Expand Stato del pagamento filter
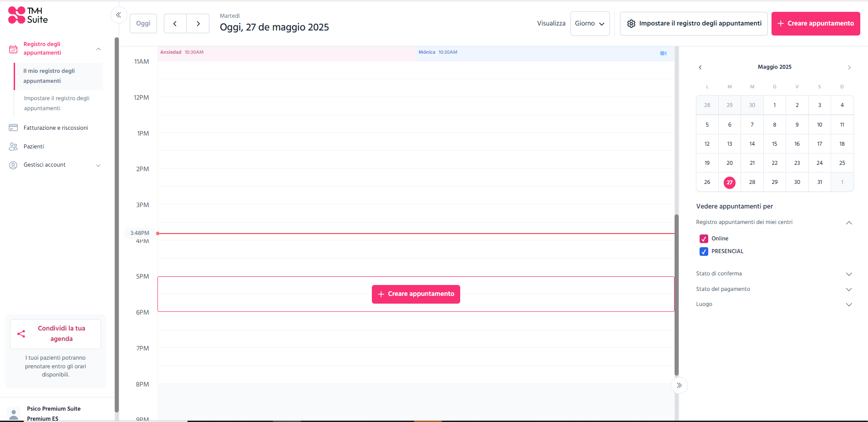The width and height of the screenshot is (868, 422). click(848, 290)
